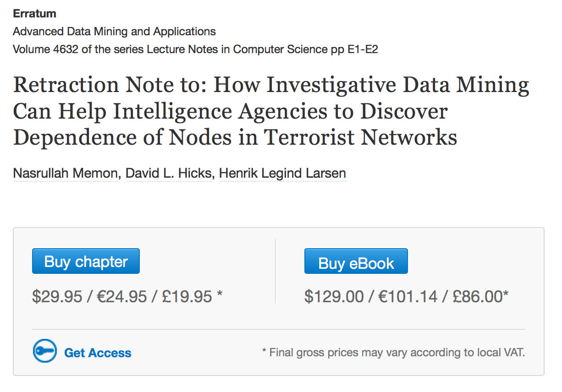Click the local VAT footnote text

(393, 353)
